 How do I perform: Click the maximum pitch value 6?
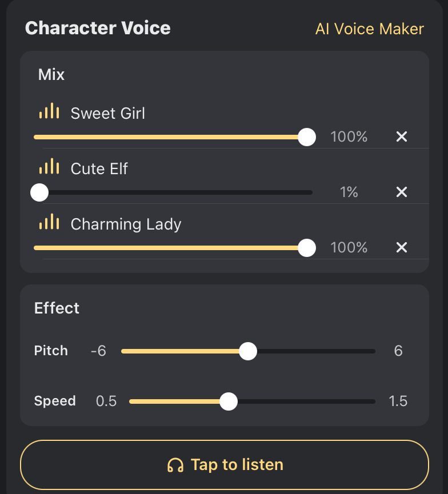(x=398, y=351)
